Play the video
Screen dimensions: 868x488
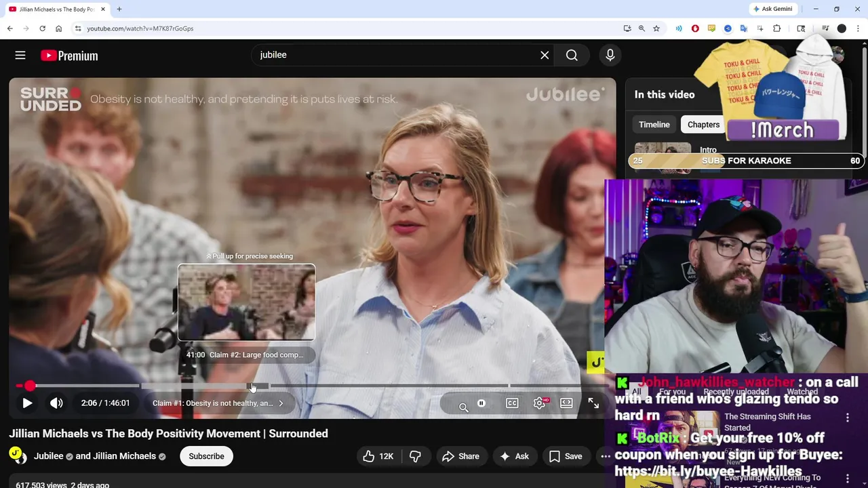tap(27, 403)
